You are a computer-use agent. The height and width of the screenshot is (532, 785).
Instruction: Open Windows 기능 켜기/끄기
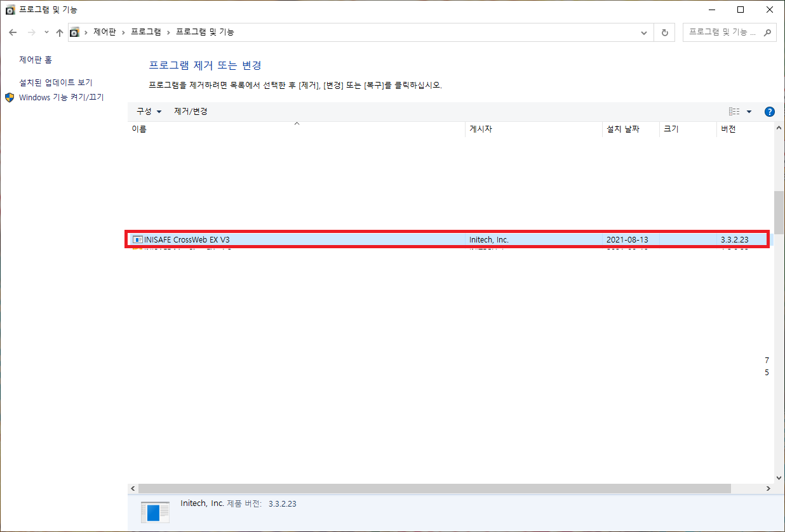pos(61,97)
